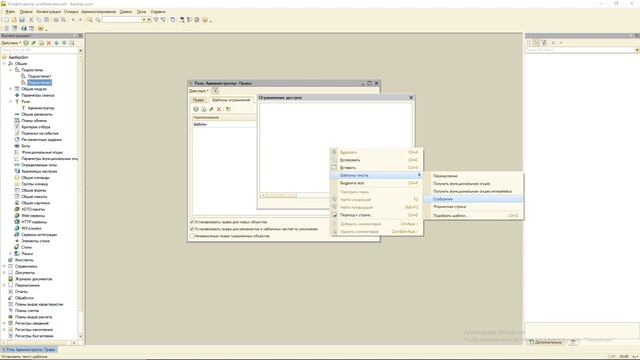Click the Open file toolbar icon

point(14,20)
